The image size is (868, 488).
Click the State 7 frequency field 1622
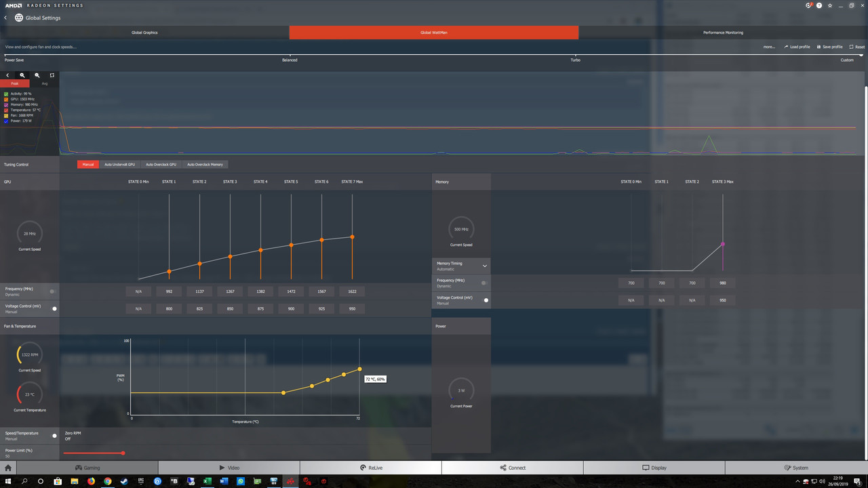[352, 291]
